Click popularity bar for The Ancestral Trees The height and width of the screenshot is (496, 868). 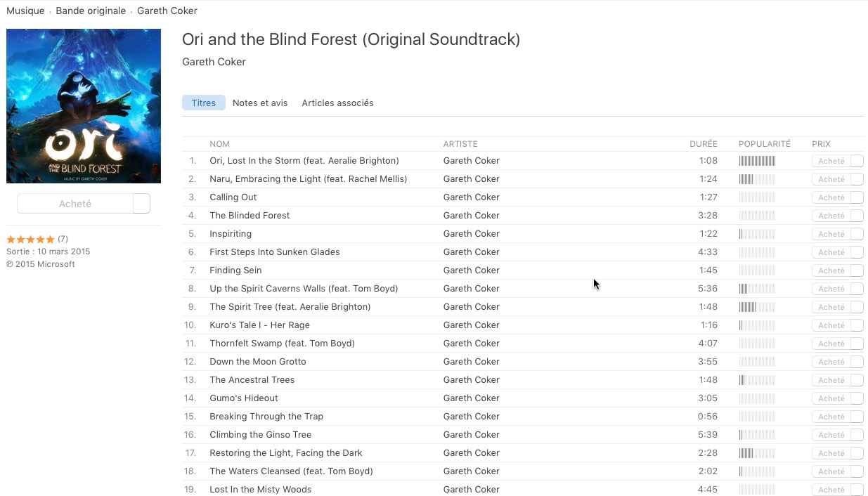pos(757,380)
